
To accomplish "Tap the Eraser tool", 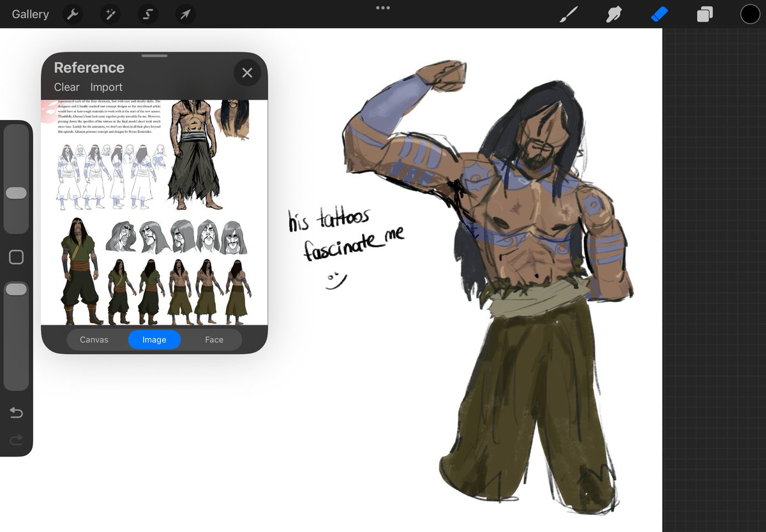I will (659, 14).
